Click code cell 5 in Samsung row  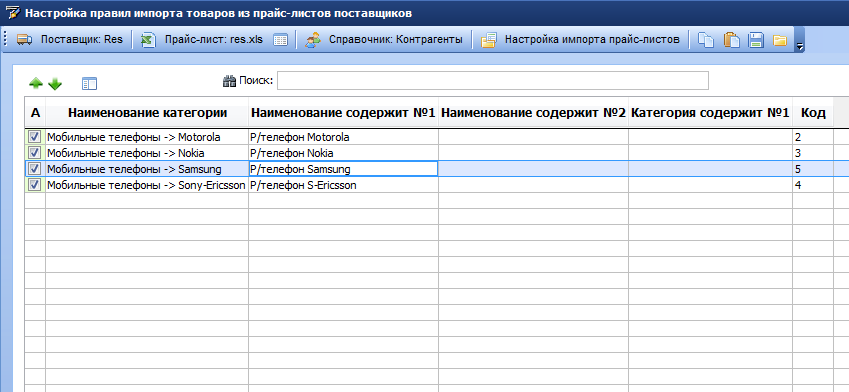coord(813,169)
